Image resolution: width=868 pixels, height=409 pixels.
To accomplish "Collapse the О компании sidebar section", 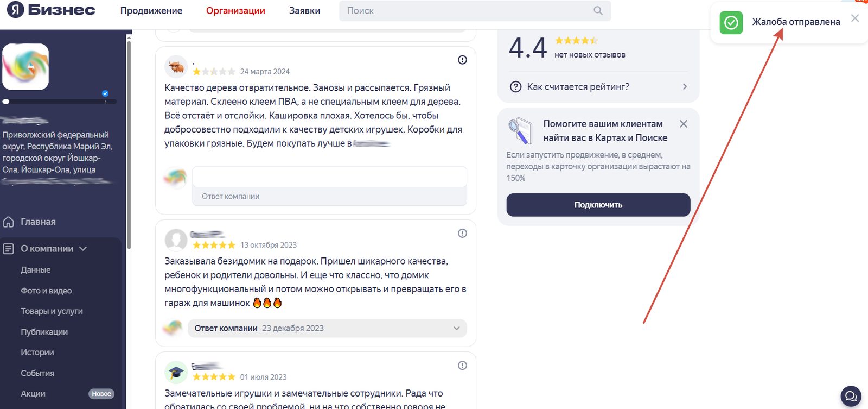I will click(x=83, y=249).
